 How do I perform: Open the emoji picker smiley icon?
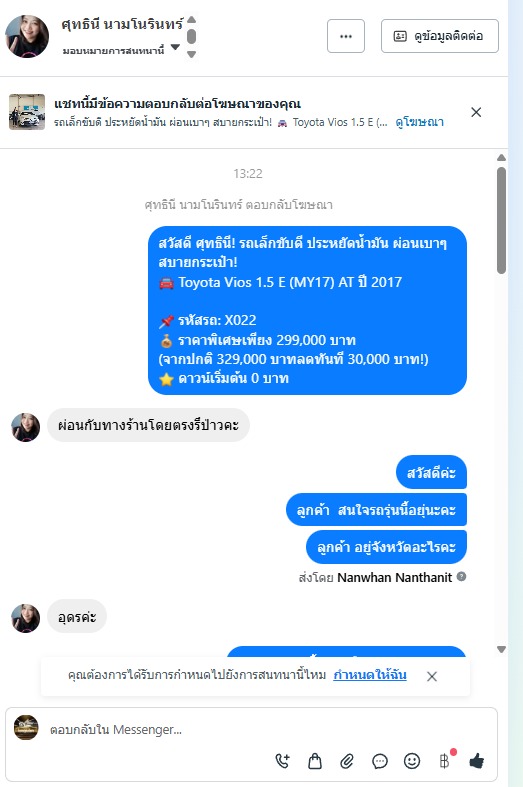412,761
